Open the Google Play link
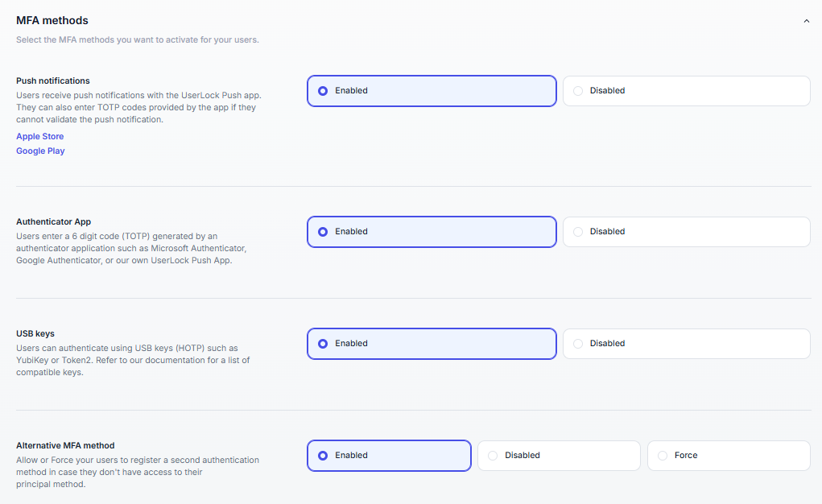Viewport: 822px width, 504px height. point(40,151)
